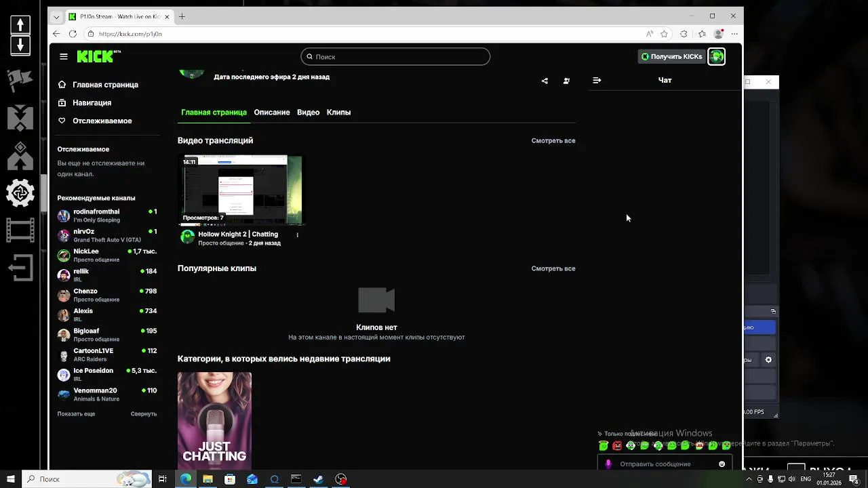Image resolution: width=868 pixels, height=488 pixels.
Task: Open the Hollow Knight 2 stream thumbnail
Action: tap(241, 190)
